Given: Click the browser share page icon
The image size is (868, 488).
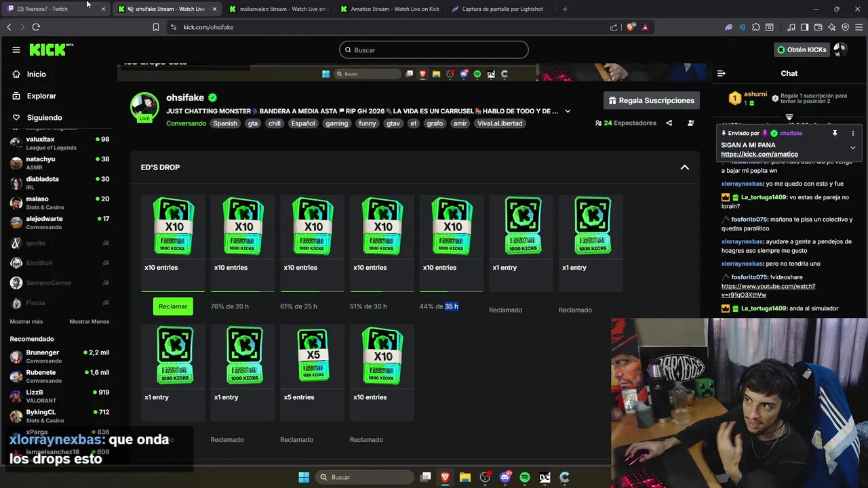Looking at the screenshot, I should pyautogui.click(x=614, y=27).
